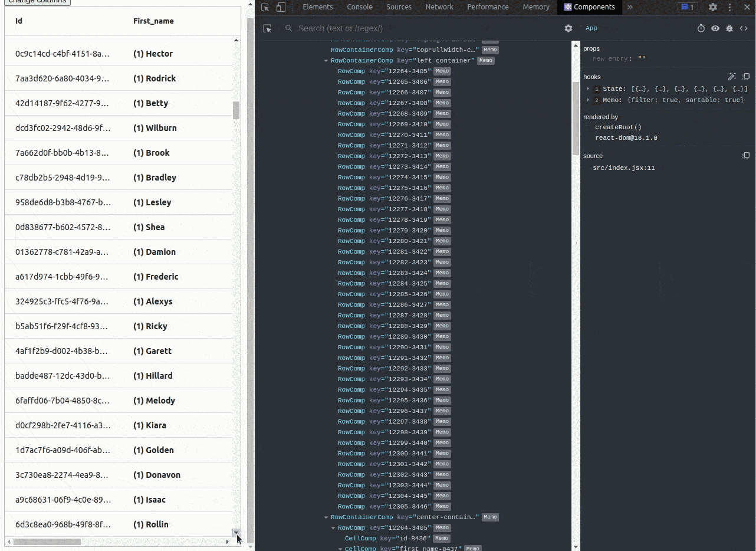
Task: Click the change columns button
Action: pos(37,2)
